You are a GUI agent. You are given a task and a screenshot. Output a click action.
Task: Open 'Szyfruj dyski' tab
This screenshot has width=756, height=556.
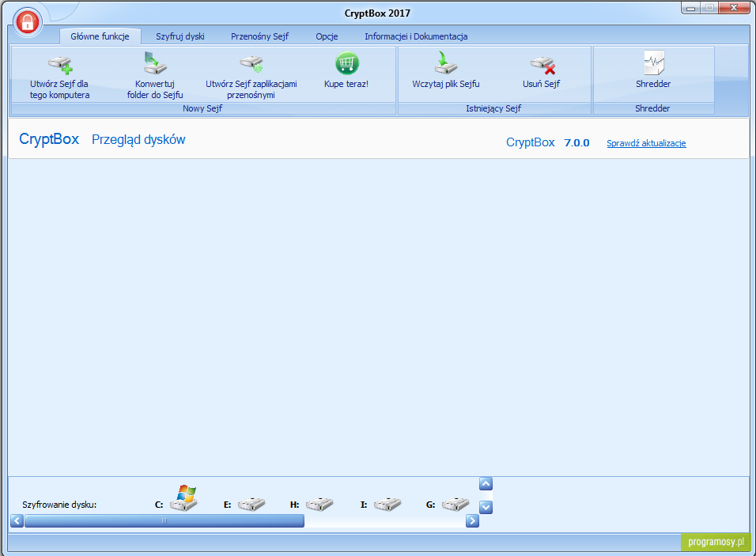[x=180, y=36]
